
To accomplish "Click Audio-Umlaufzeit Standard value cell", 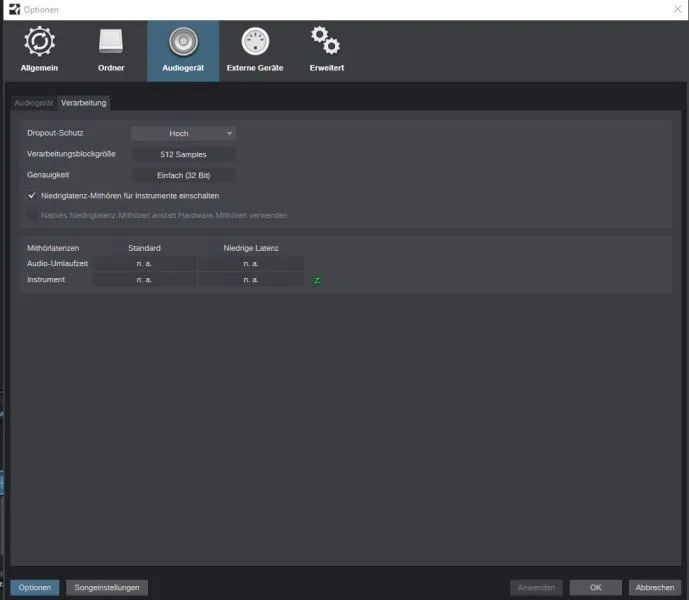I will coord(144,264).
